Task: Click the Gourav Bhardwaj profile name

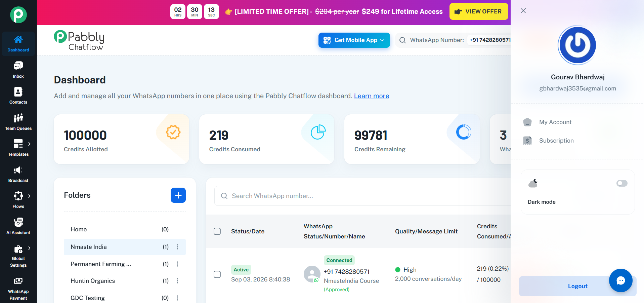Action: 577,77
